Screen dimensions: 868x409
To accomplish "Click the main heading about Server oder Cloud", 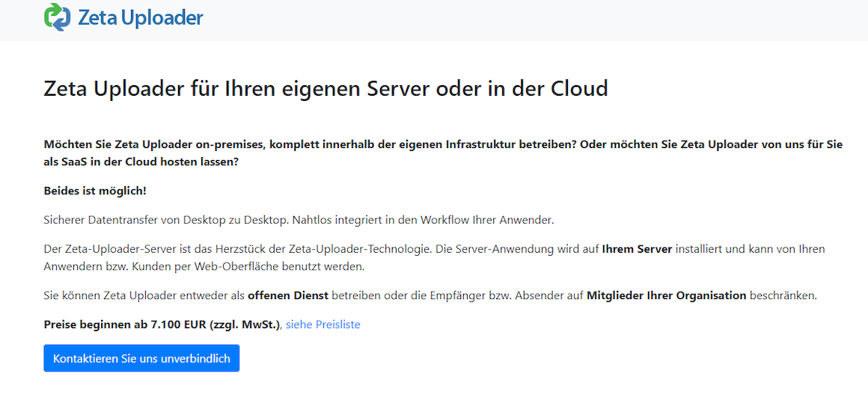I will point(325,88).
